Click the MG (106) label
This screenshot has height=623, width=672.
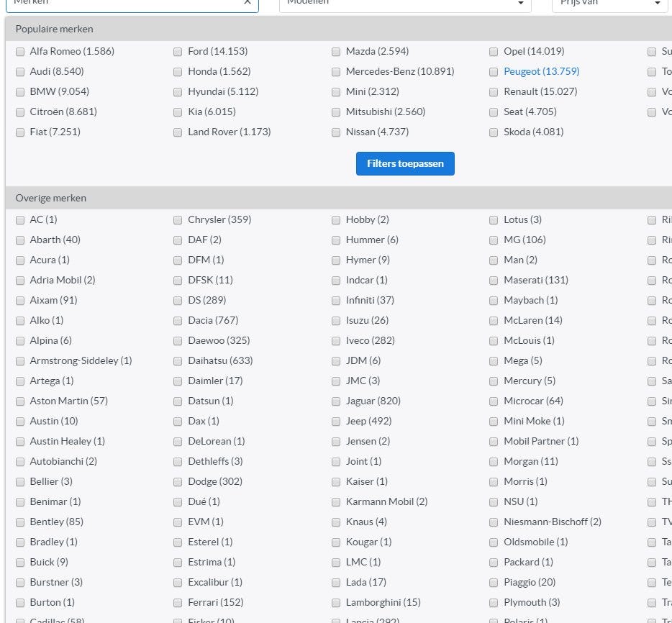pyautogui.click(x=525, y=240)
